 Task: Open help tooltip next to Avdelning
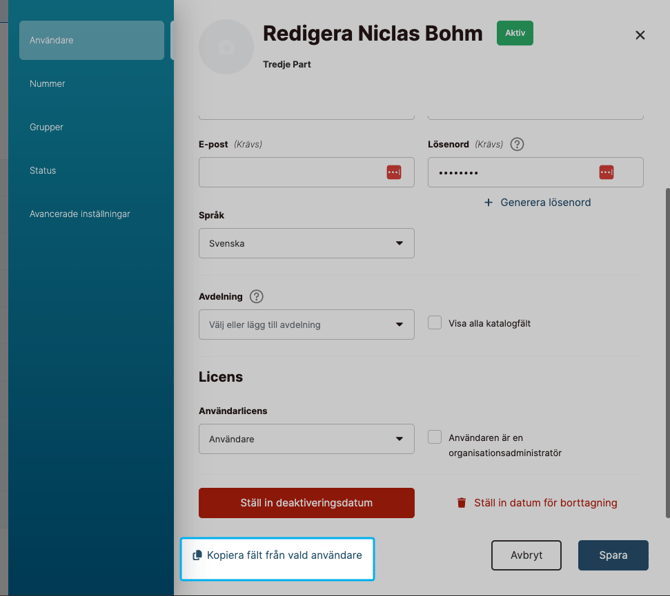pyautogui.click(x=257, y=297)
